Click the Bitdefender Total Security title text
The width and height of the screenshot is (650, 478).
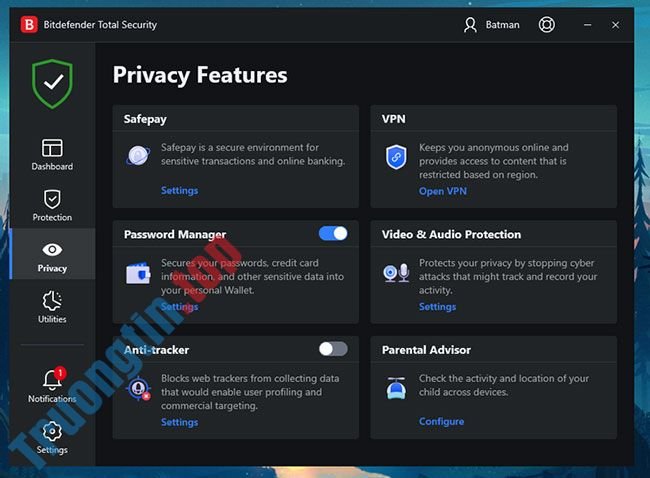100,25
